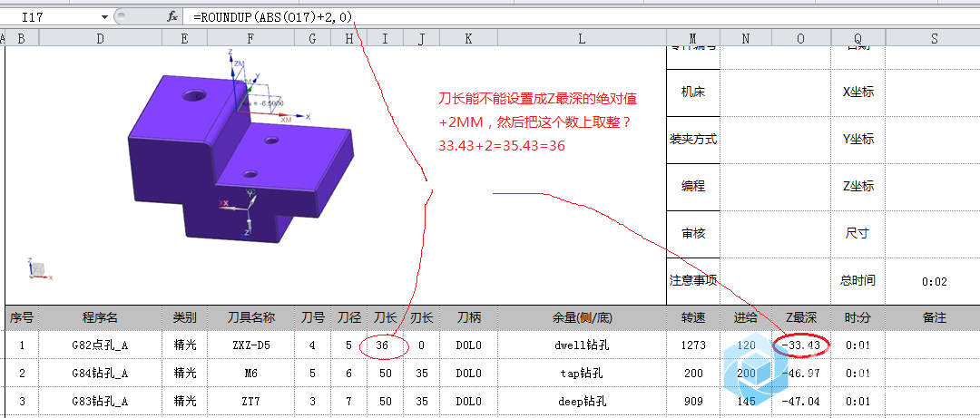Click the Y坐标 label cell
This screenshot has height=418, width=980.
(858, 140)
